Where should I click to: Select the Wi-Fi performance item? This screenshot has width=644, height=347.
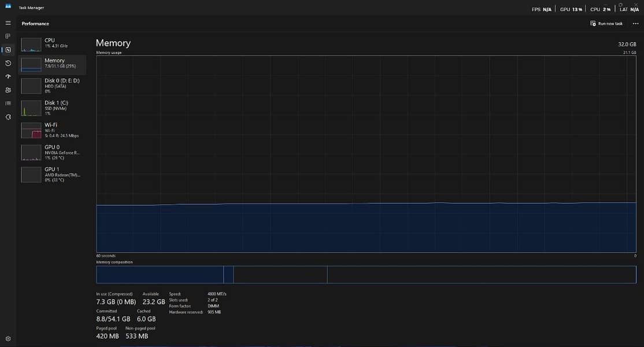pyautogui.click(x=52, y=130)
